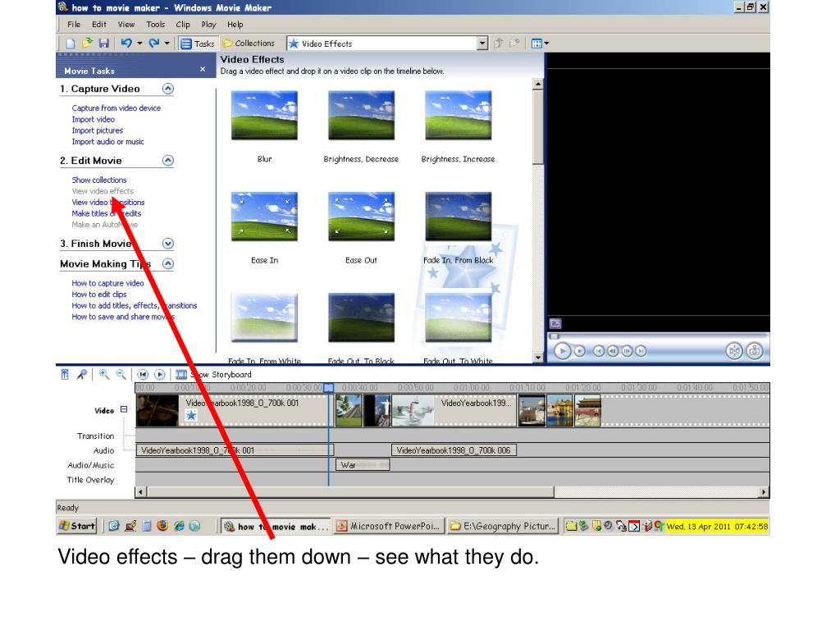Click Rewind Timeline button
This screenshot has height=630, width=840.
tap(143, 374)
